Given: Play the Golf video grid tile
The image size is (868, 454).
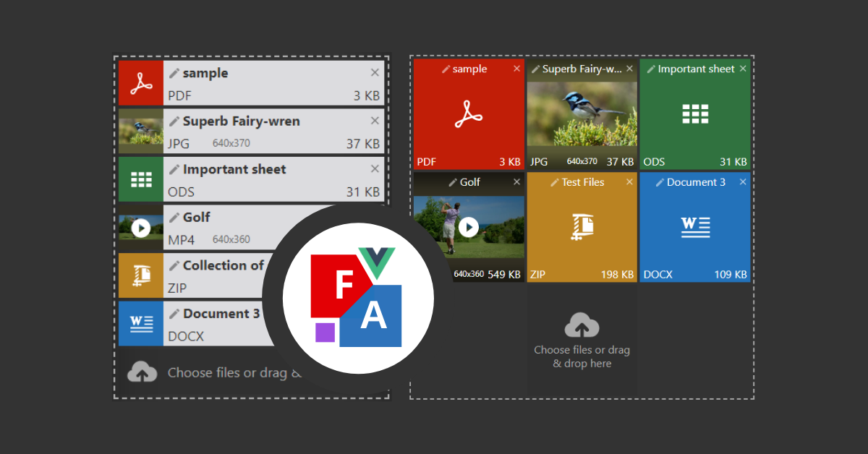Looking at the screenshot, I should [468, 228].
